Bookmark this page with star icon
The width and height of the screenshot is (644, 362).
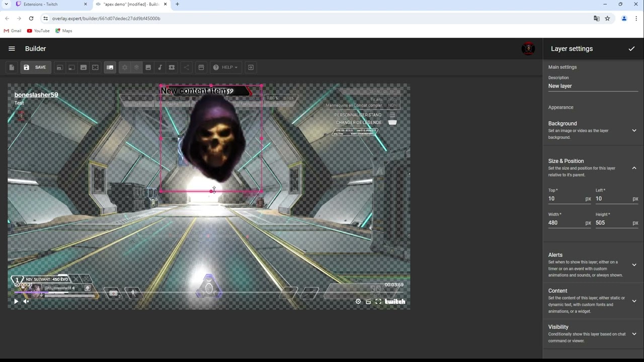[607, 19]
